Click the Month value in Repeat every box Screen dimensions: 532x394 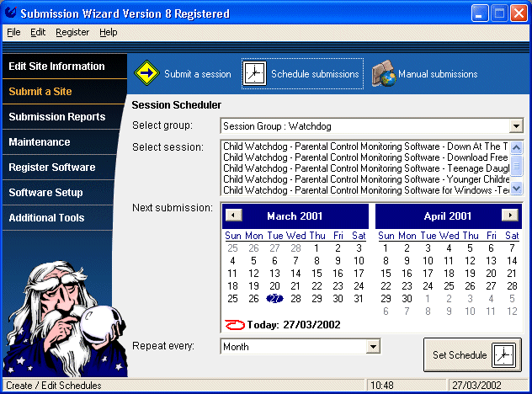coord(237,347)
